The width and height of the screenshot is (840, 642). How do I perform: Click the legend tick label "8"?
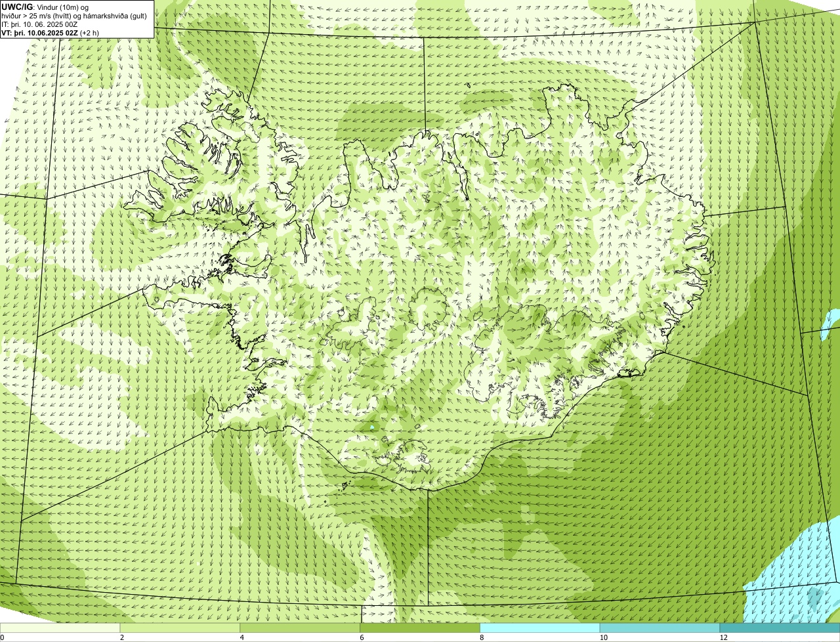pyautogui.click(x=482, y=637)
